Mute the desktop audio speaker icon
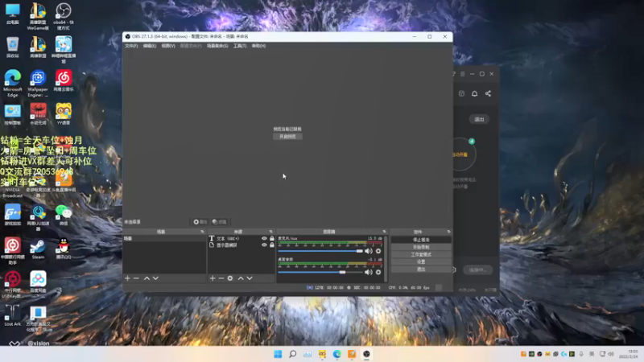This screenshot has width=644, height=362. (369, 272)
